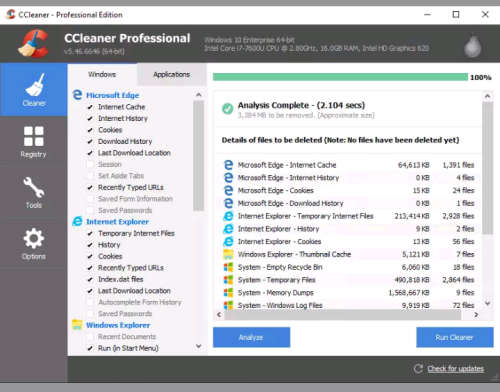Screen dimensions: 500x392
Task: Uncheck Temporary Internet Files checkbox
Action: [90, 233]
